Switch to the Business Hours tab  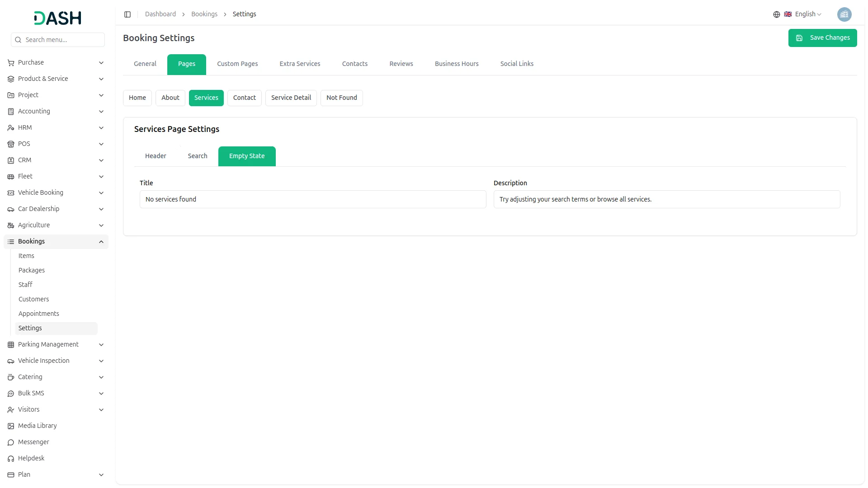point(456,64)
